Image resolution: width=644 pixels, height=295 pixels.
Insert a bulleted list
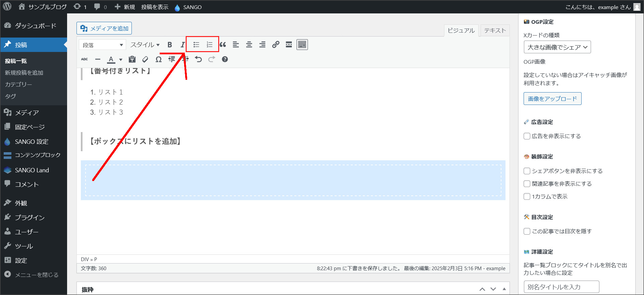tap(196, 45)
